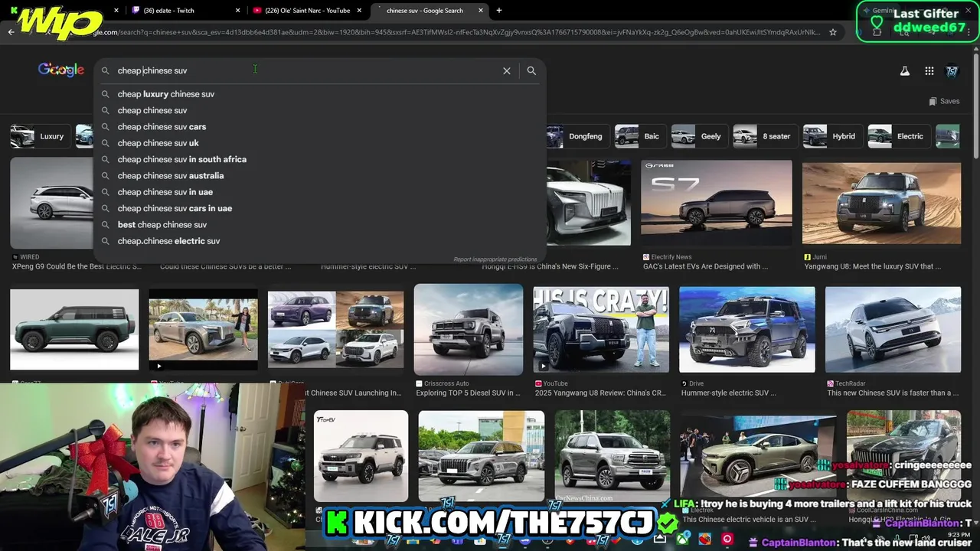Image resolution: width=980 pixels, height=551 pixels.
Task: Go back with the browser back arrow
Action: pos(11,32)
